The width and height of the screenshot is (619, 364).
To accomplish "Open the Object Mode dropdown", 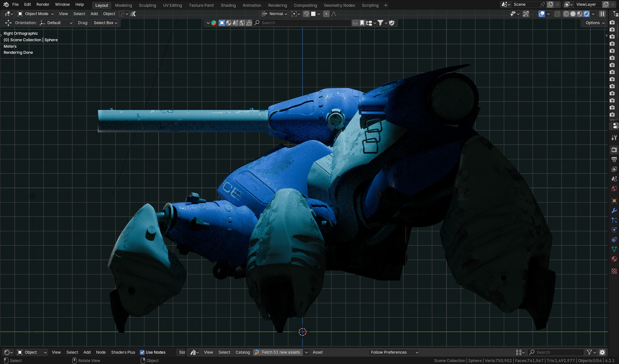I will point(36,14).
